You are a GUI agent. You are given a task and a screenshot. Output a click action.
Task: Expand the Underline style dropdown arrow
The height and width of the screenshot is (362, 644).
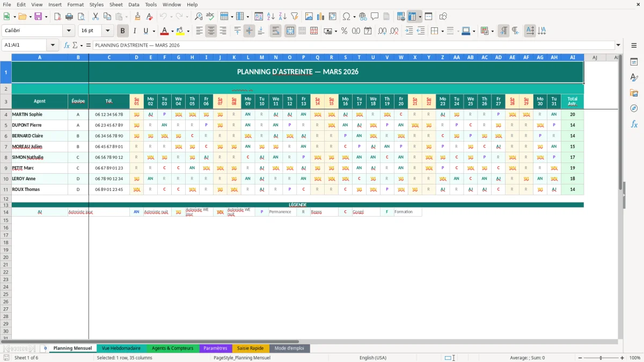pyautogui.click(x=153, y=31)
